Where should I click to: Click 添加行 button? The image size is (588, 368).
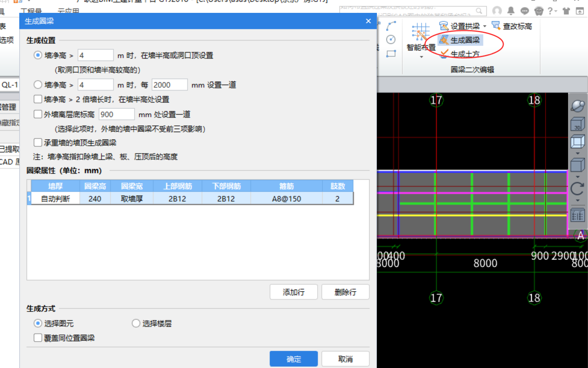[294, 292]
